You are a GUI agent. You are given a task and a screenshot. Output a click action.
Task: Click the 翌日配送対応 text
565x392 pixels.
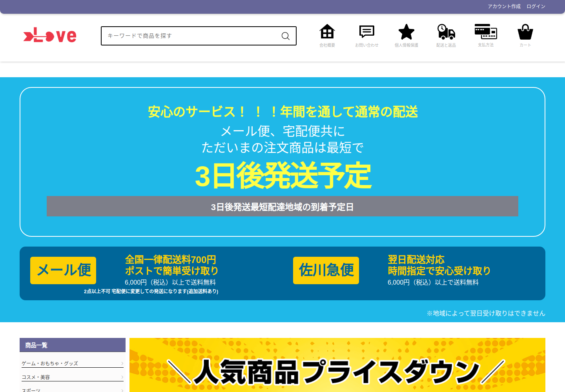coord(416,260)
